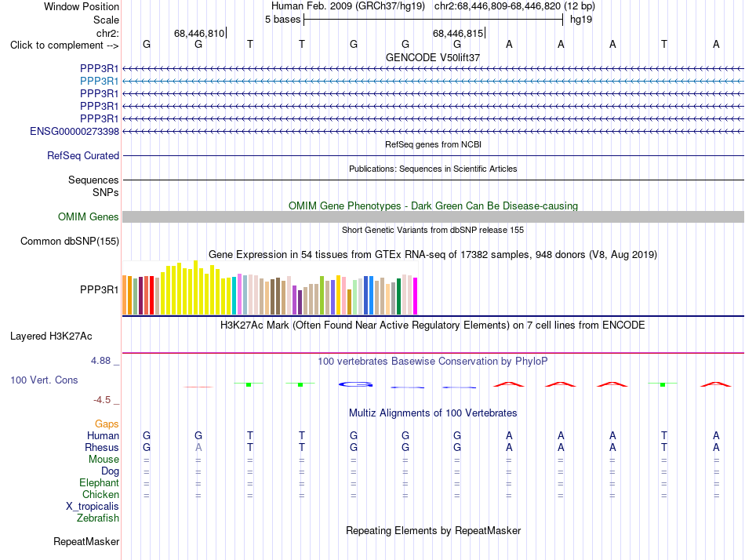Select the Elephant species label
The image size is (745, 560).
(99, 482)
